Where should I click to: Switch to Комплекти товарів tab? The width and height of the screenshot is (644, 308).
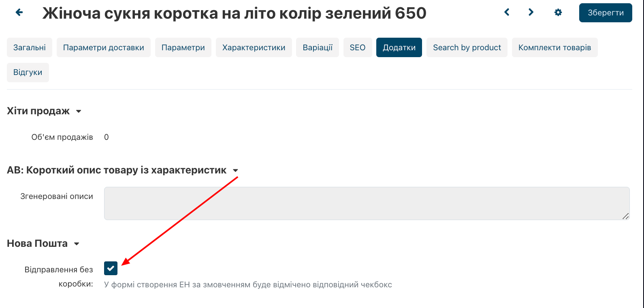point(554,47)
